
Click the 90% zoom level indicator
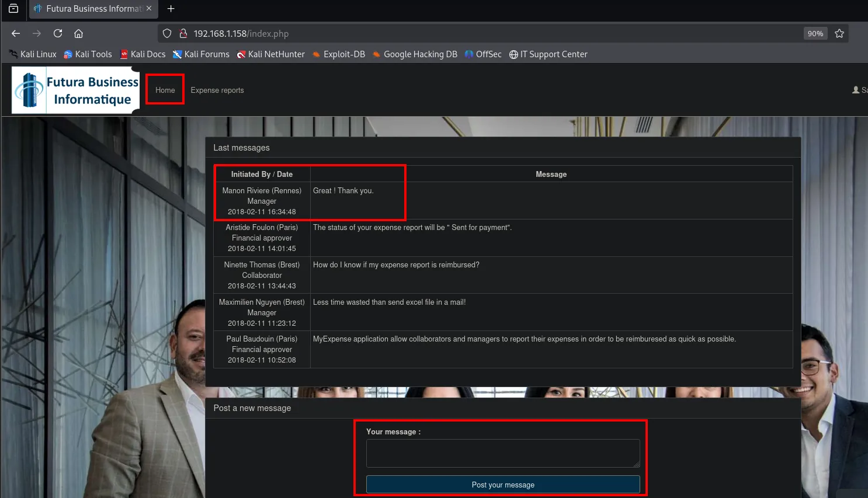click(815, 33)
